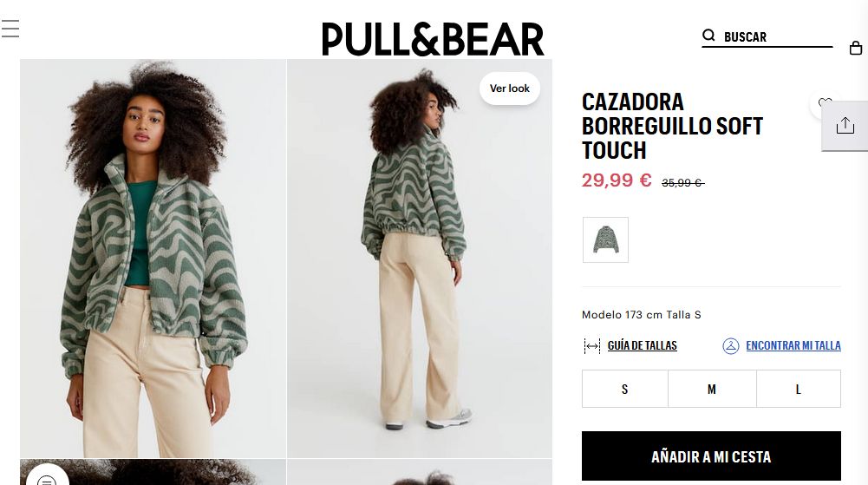This screenshot has width=868, height=485.
Task: Click the share upload icon
Action: click(845, 126)
